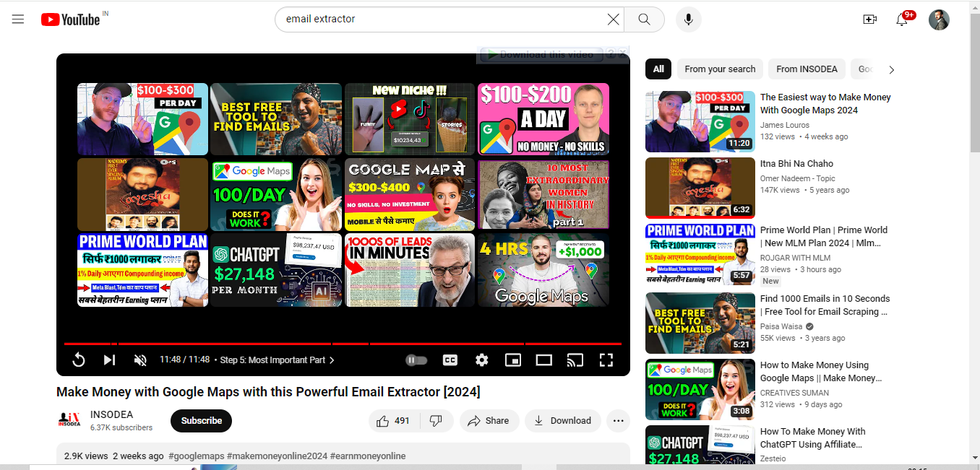Open sidebar video 'The Easiest way to Make Money'
The width and height of the screenshot is (980, 470).
(x=825, y=104)
